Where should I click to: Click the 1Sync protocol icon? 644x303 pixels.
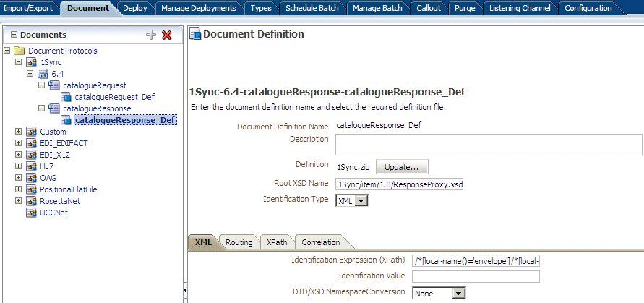tap(31, 62)
